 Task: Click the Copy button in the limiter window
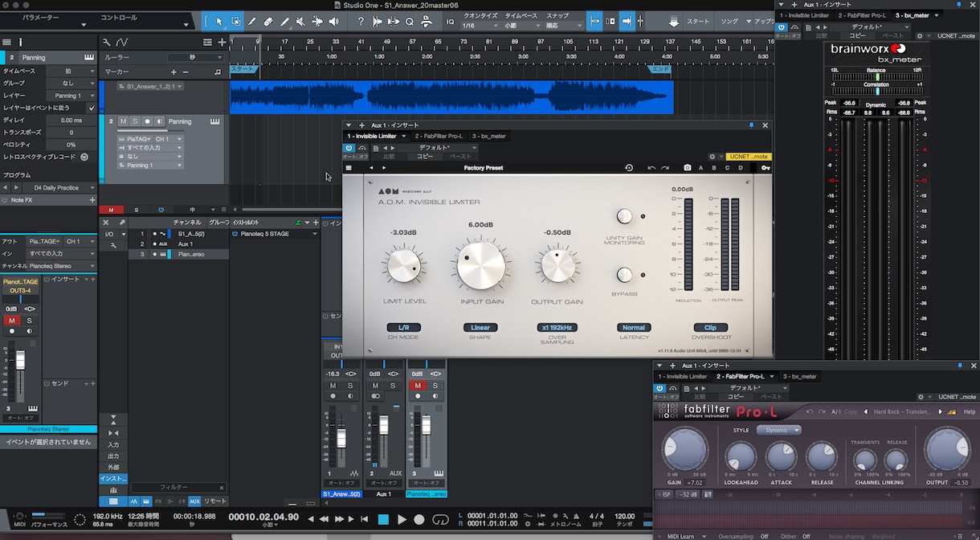pyautogui.click(x=425, y=157)
